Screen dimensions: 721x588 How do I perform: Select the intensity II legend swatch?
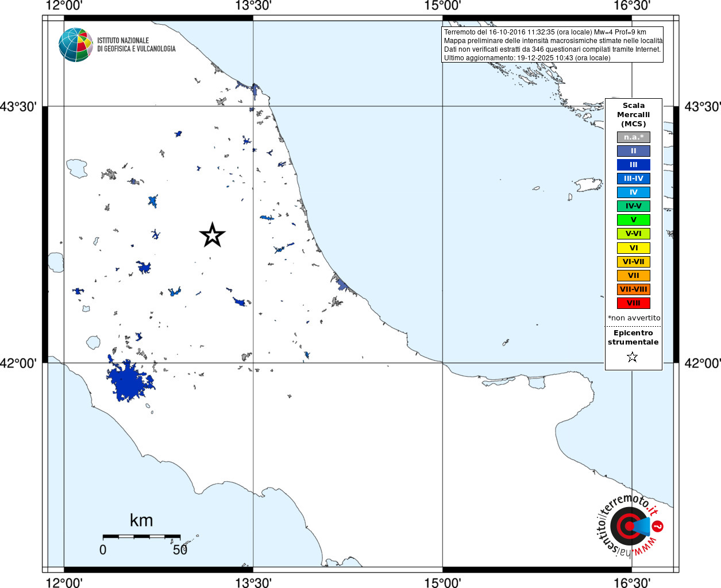(x=634, y=151)
